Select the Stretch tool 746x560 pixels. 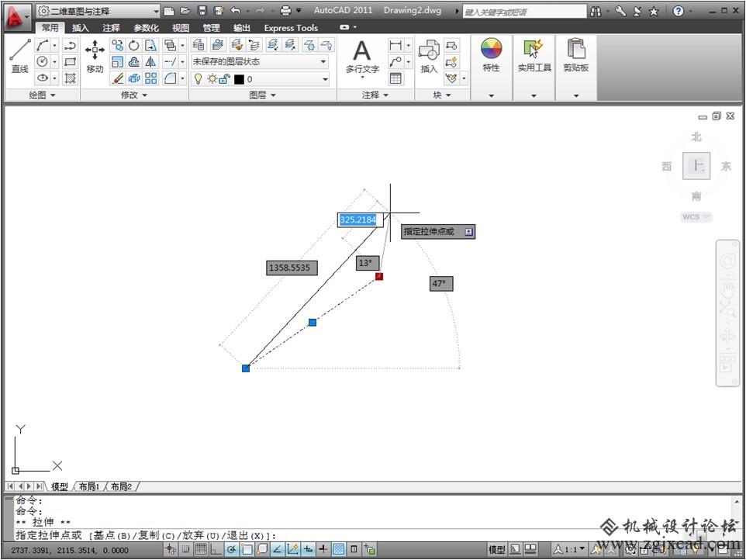click(x=150, y=46)
